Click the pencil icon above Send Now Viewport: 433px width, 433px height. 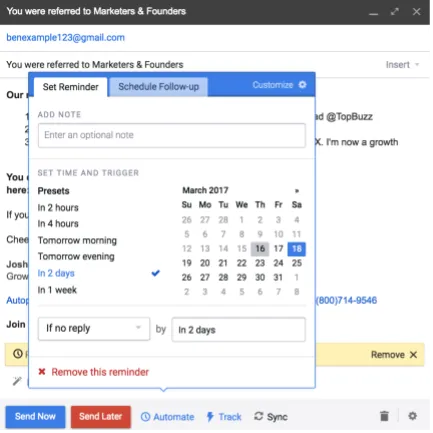coord(17,381)
